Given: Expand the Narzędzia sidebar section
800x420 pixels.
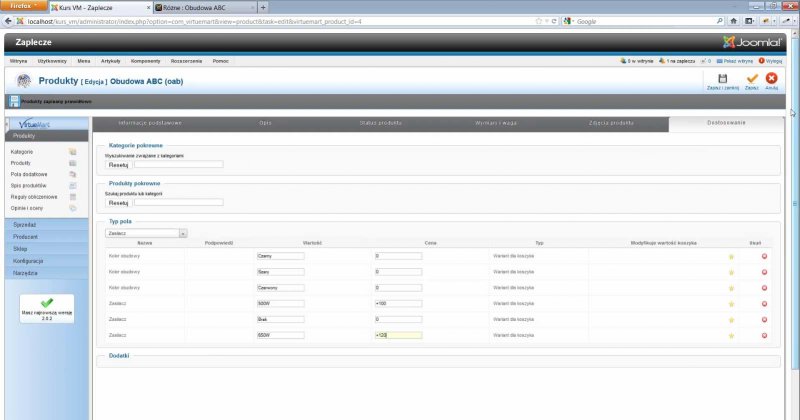Looking at the screenshot, I should [x=26, y=272].
